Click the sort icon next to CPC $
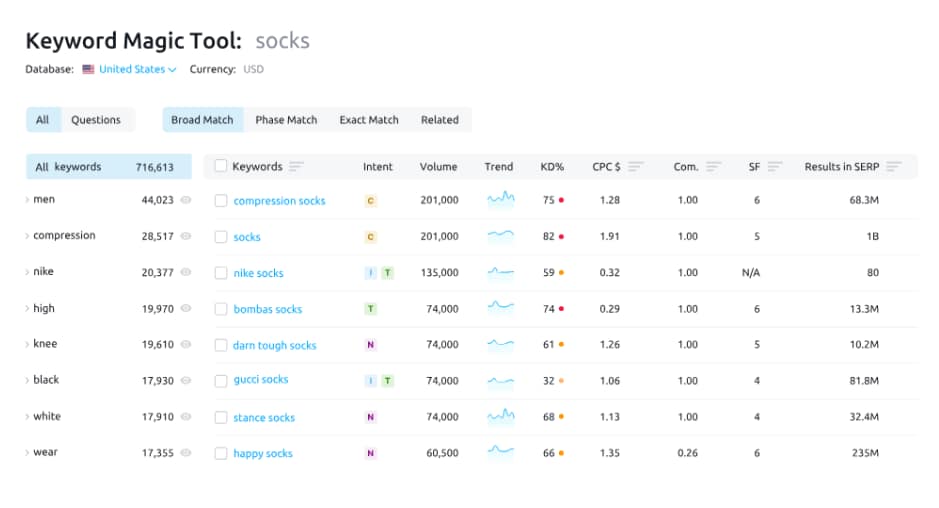The width and height of the screenshot is (939, 508). tap(636, 167)
